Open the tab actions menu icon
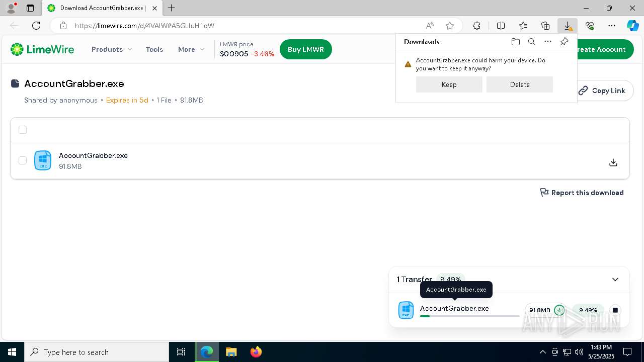This screenshot has height=362, width=644. click(30, 8)
